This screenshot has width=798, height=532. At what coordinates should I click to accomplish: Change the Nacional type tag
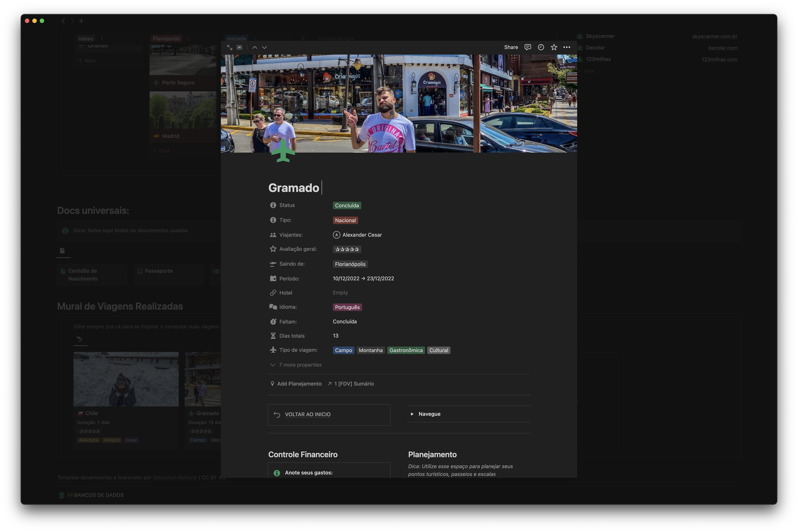click(x=345, y=221)
